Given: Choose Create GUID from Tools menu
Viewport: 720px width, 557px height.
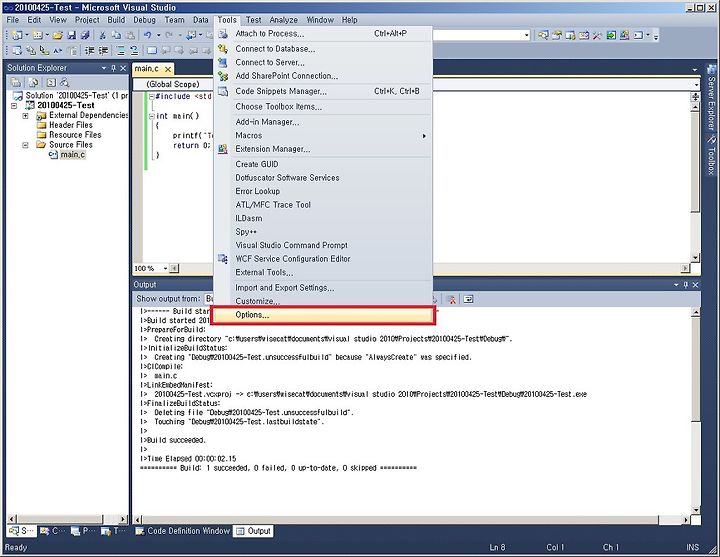Looking at the screenshot, I should [x=323, y=164].
